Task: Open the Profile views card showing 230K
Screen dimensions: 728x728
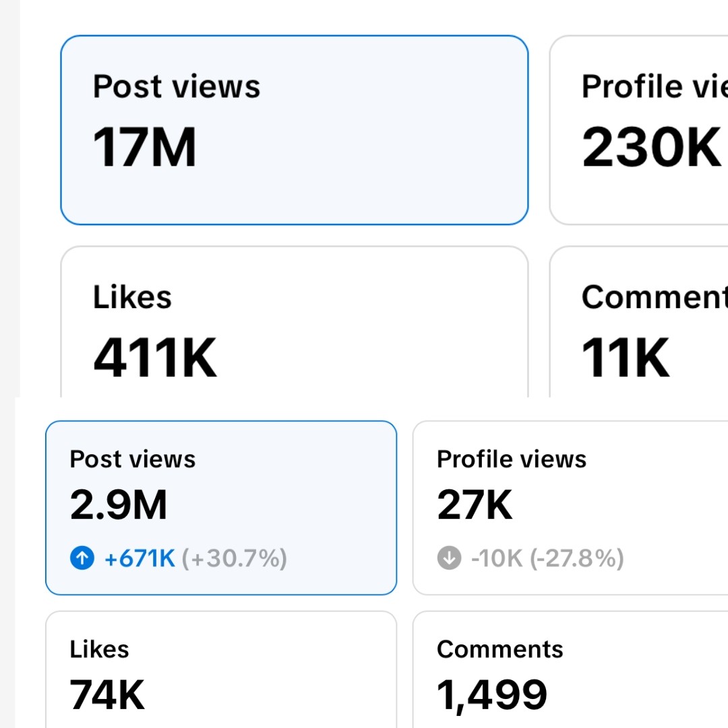Action: 639,130
